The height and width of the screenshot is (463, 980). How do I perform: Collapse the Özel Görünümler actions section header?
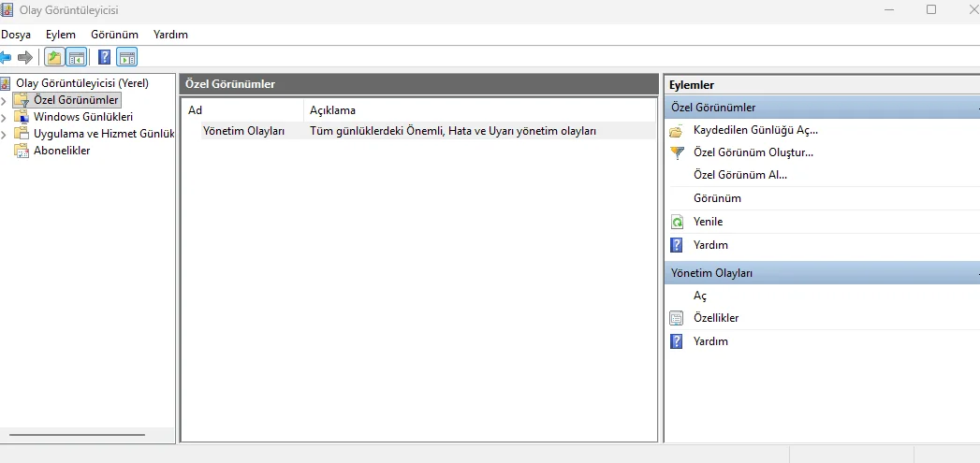pos(822,108)
